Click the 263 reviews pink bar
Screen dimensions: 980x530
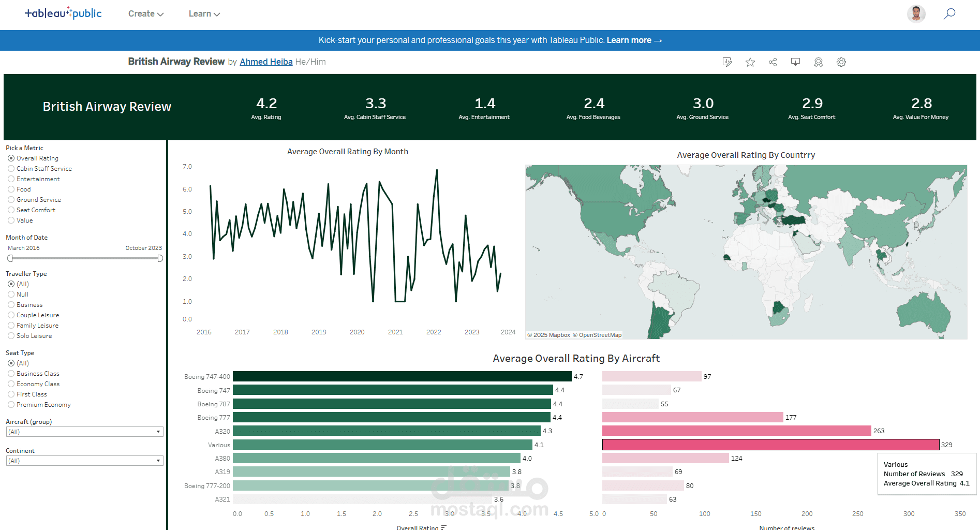[x=737, y=431]
